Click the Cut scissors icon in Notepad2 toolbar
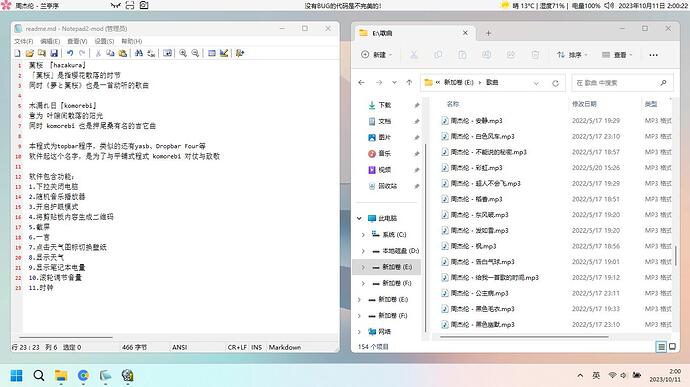 [98, 53]
